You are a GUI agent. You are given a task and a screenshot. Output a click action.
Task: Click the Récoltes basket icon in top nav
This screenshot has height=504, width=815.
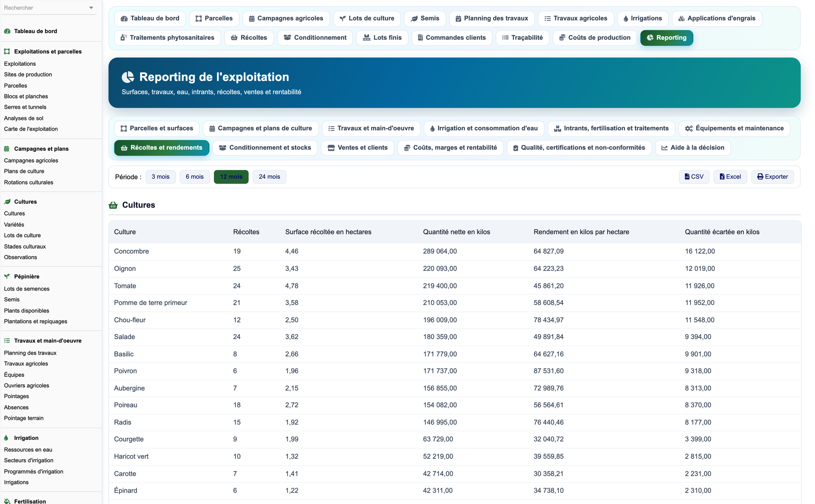[235, 38]
